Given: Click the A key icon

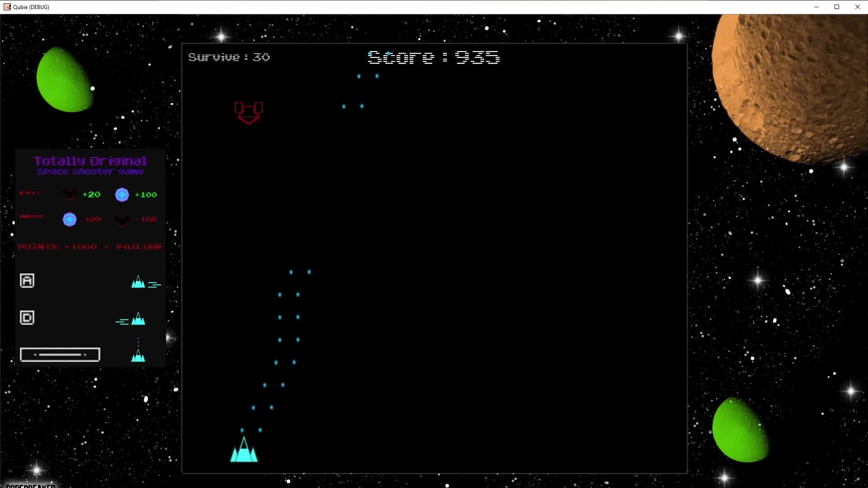Looking at the screenshot, I should (x=27, y=281).
